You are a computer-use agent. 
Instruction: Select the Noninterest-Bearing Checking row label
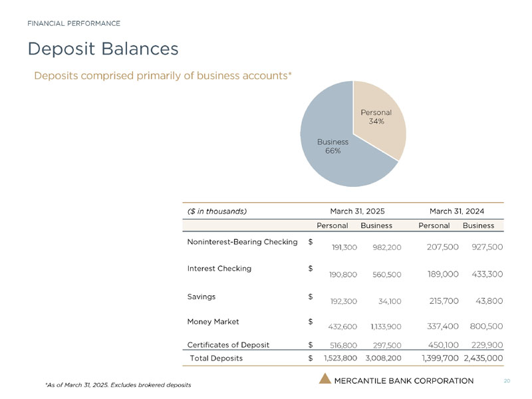click(x=242, y=241)
